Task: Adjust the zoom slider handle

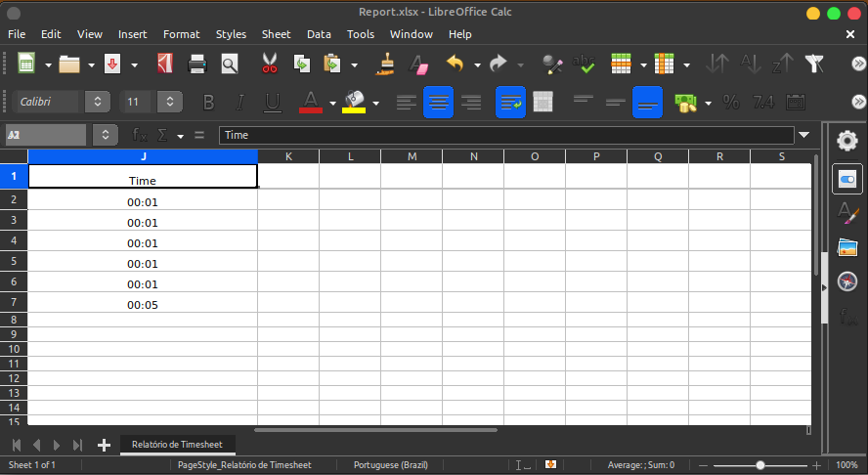Action: (760, 465)
